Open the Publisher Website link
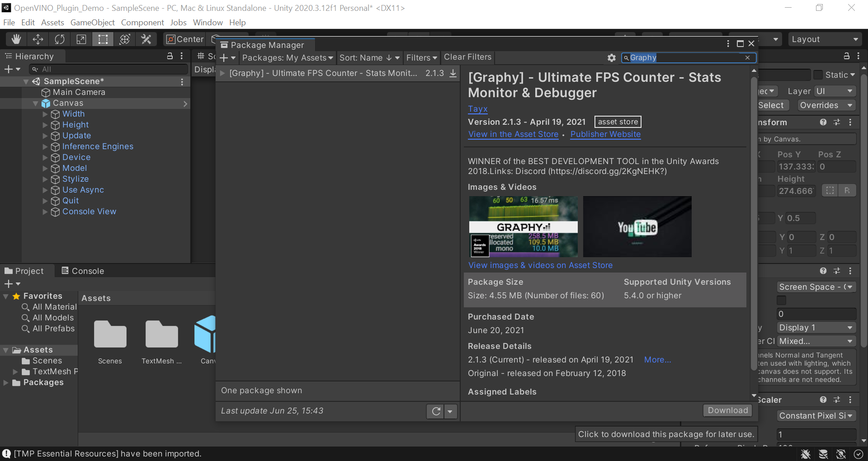This screenshot has width=868, height=461. pyautogui.click(x=605, y=134)
